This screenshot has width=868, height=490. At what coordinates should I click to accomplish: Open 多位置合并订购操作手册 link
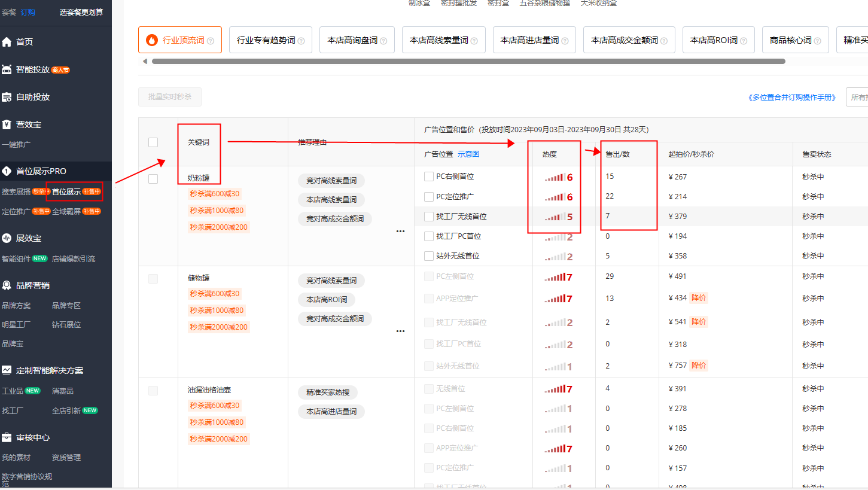(792, 98)
